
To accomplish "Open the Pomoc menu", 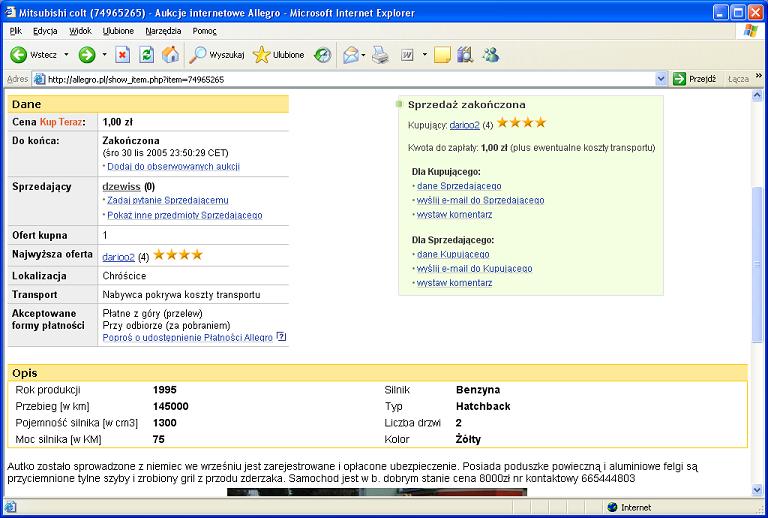I will pyautogui.click(x=204, y=31).
